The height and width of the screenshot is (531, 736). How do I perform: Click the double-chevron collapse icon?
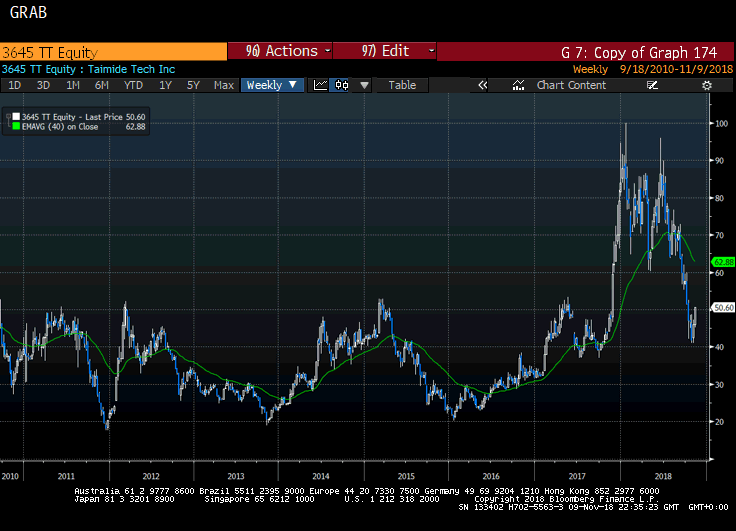[481, 85]
